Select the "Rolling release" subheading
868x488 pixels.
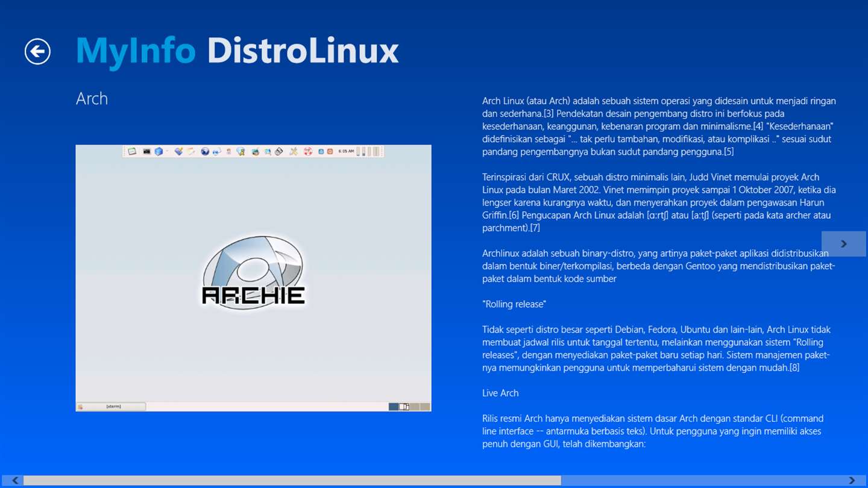pyautogui.click(x=514, y=304)
